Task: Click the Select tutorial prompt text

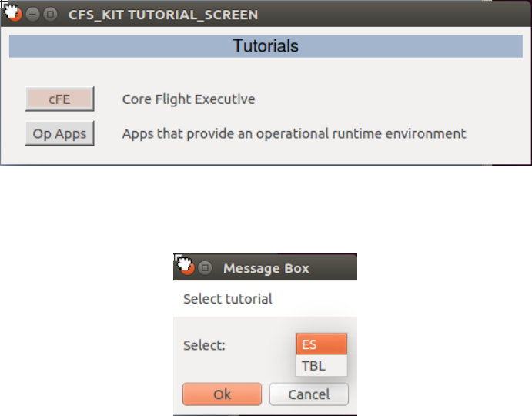Action: click(227, 299)
